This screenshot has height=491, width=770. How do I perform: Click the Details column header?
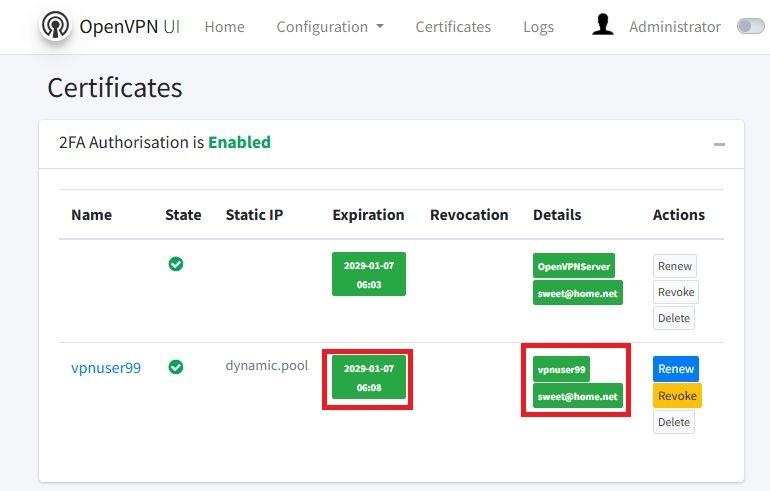click(557, 215)
